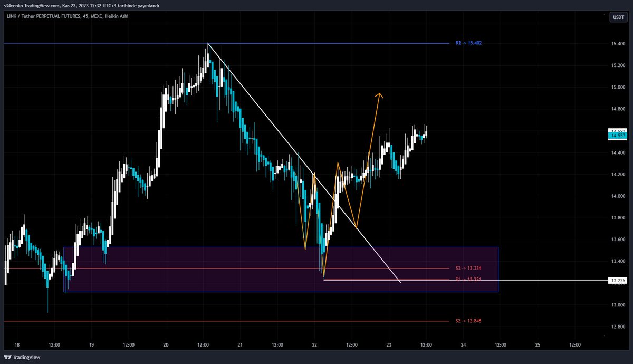Select the S3 -> 13.334 support label
This screenshot has width=633, height=364.
tap(468, 268)
